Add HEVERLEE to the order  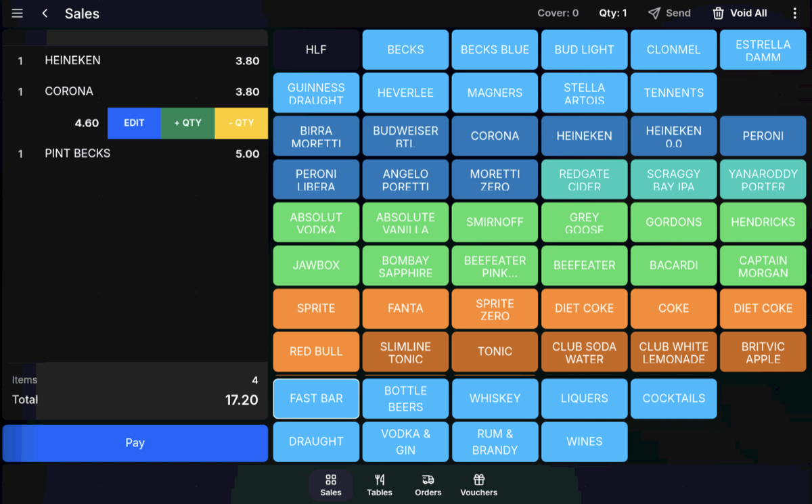click(405, 93)
